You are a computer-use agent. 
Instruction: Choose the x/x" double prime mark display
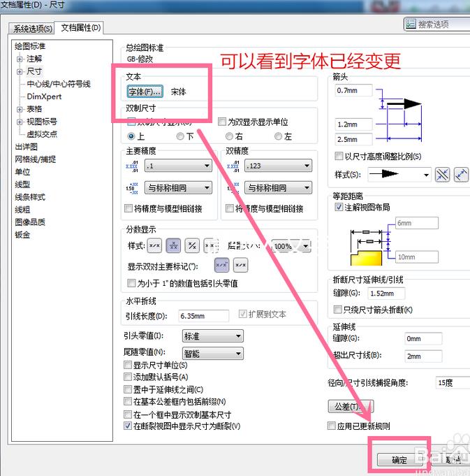pos(221,265)
